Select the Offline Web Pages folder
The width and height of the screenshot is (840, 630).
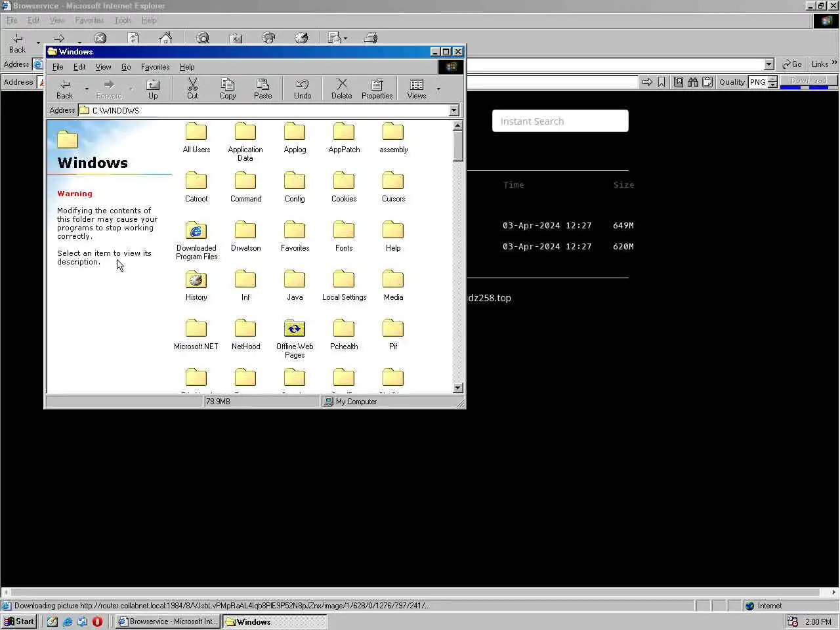(295, 339)
